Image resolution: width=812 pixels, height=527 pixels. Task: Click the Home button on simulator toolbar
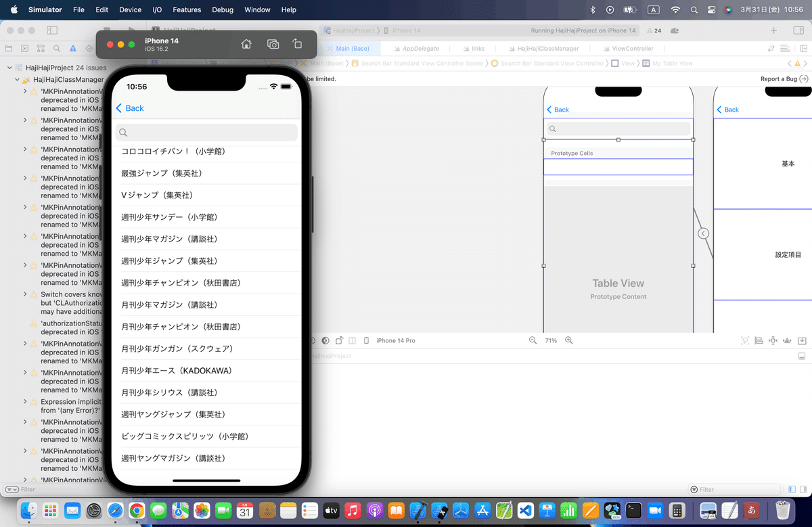246,44
